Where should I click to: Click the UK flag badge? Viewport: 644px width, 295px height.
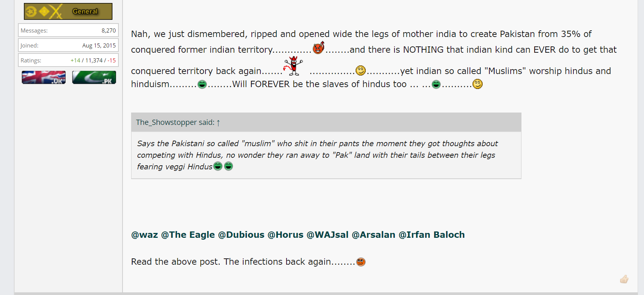coord(44,77)
